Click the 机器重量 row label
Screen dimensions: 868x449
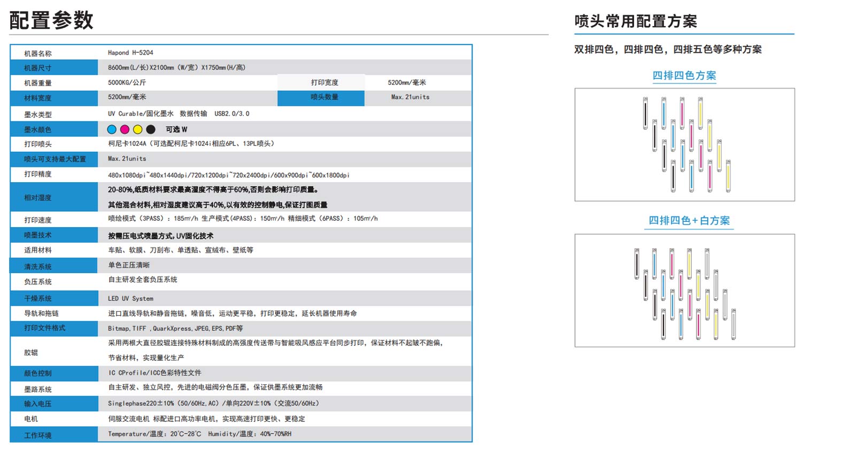tap(38, 83)
